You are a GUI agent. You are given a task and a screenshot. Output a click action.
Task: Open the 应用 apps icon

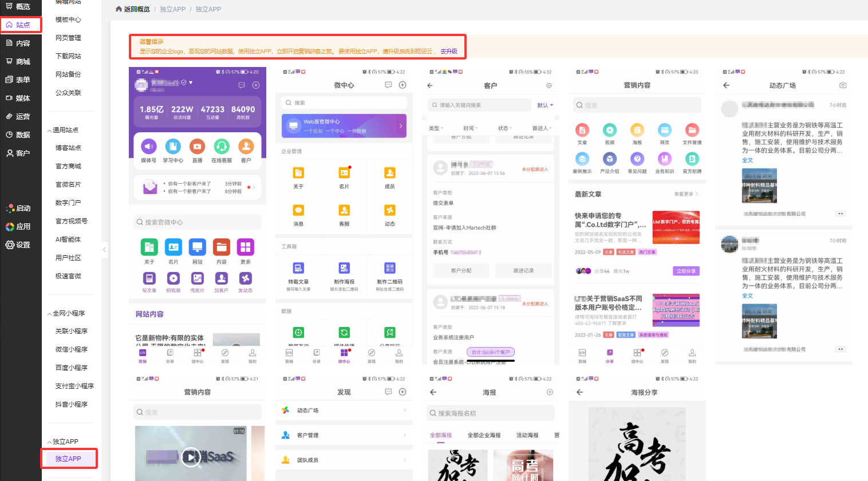click(10, 226)
